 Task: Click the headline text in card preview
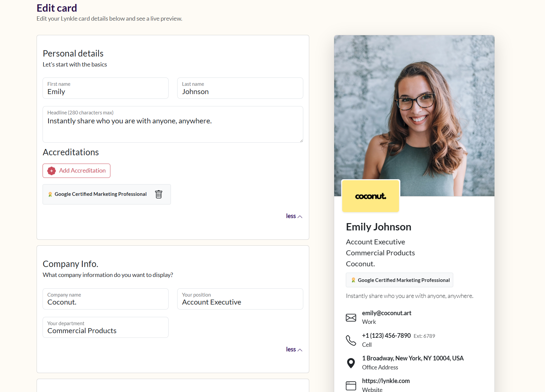[410, 296]
